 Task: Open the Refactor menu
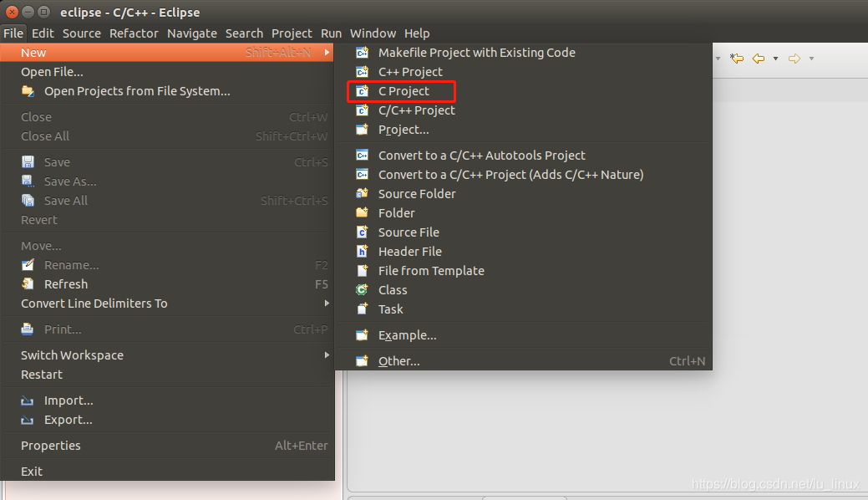click(x=134, y=33)
